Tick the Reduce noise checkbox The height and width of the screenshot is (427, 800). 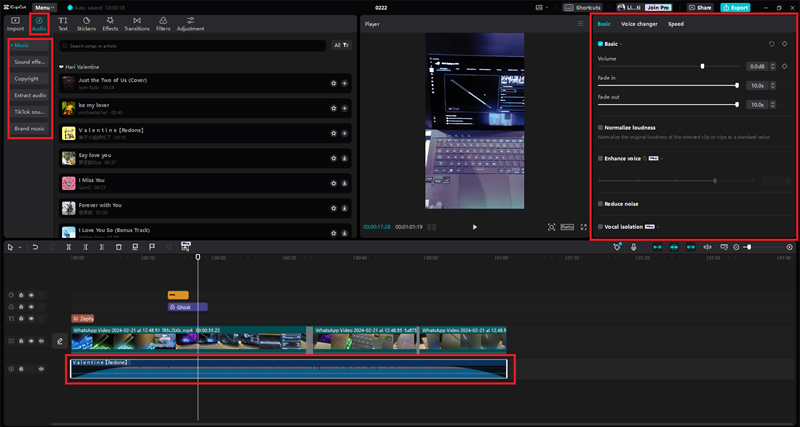[600, 203]
